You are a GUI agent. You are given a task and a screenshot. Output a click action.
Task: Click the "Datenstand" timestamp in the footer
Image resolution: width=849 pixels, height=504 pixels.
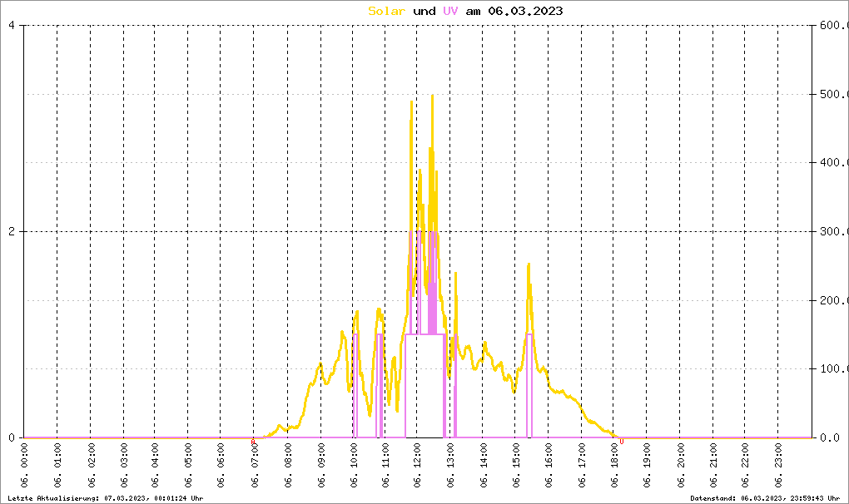click(x=766, y=497)
